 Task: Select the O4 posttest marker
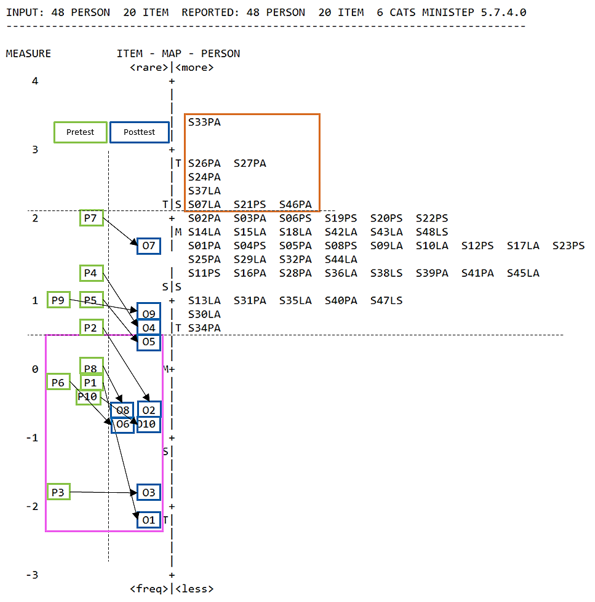coord(149,328)
